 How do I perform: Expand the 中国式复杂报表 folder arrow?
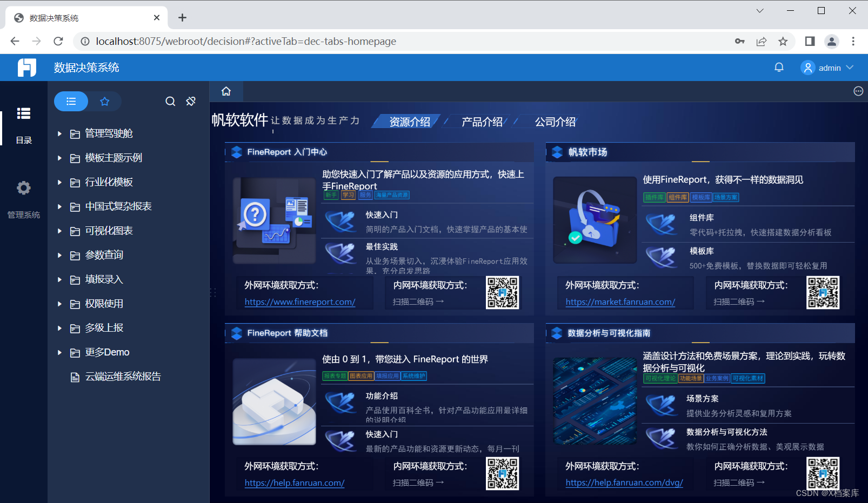pyautogui.click(x=59, y=206)
